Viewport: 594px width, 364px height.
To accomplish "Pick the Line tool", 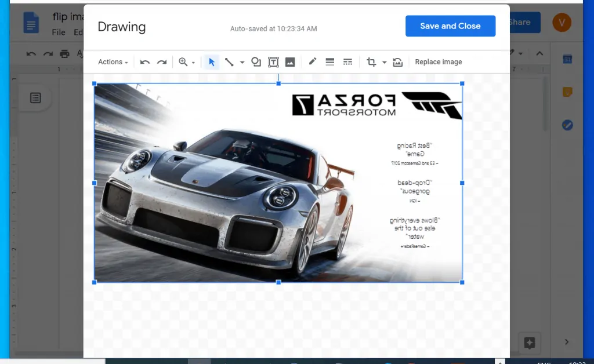I will coord(229,62).
